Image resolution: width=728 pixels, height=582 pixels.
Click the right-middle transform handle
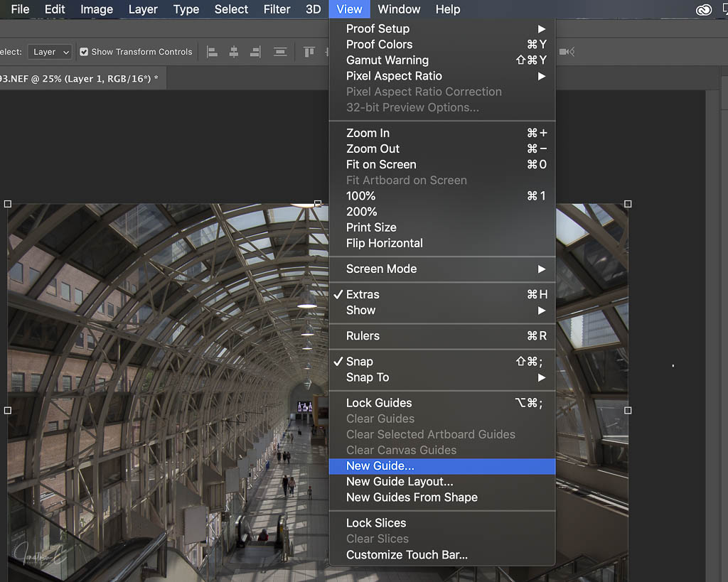[628, 410]
